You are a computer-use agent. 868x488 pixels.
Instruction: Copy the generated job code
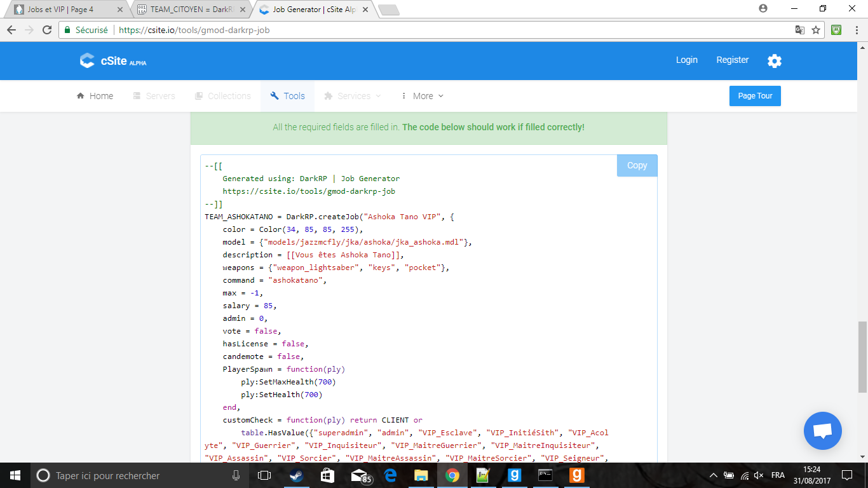click(637, 165)
